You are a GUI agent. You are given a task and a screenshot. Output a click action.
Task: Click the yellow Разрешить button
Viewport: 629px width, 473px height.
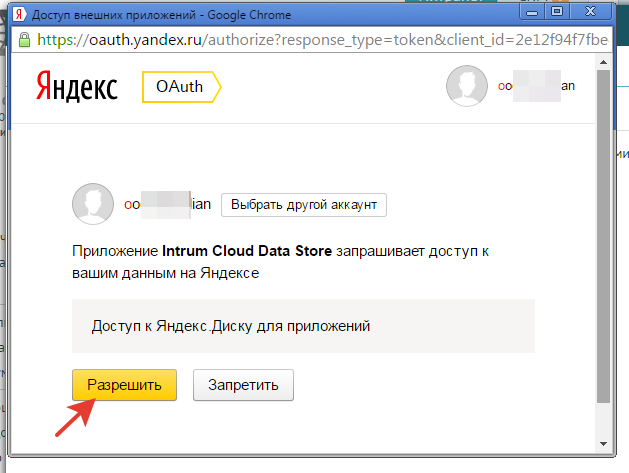(124, 385)
